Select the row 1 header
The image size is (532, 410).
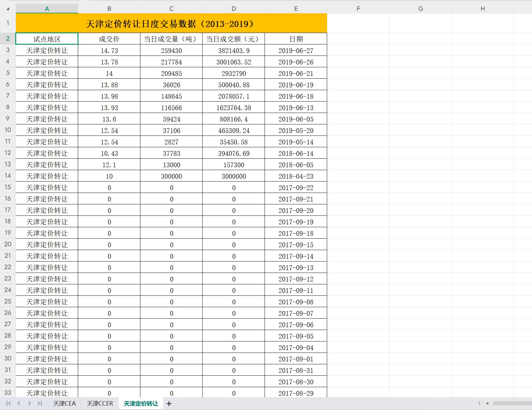pos(8,23)
